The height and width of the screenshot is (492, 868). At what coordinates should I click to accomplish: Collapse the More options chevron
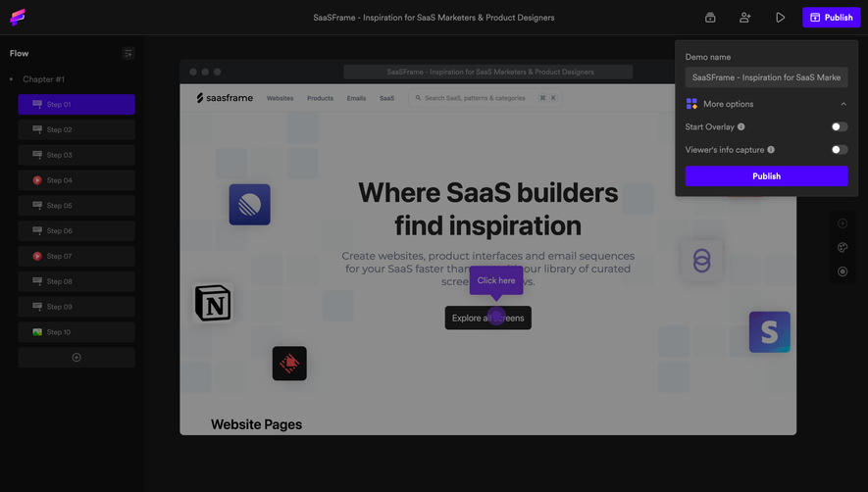pyautogui.click(x=843, y=104)
